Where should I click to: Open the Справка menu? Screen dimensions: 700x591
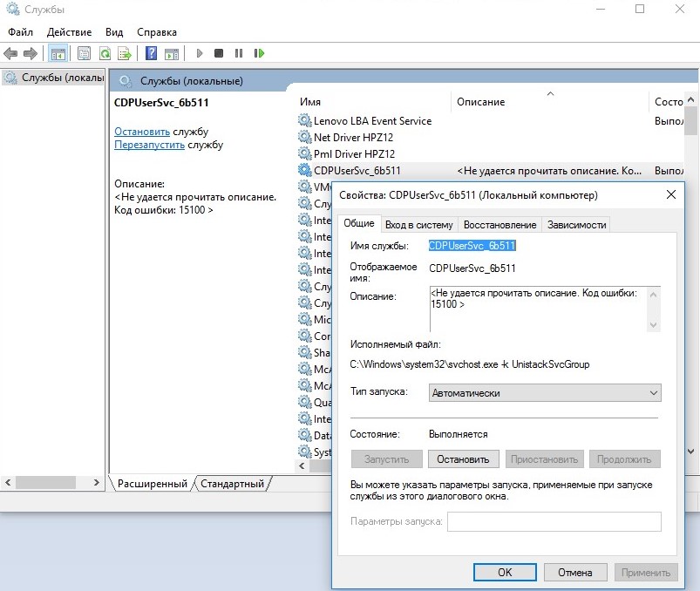tap(157, 32)
